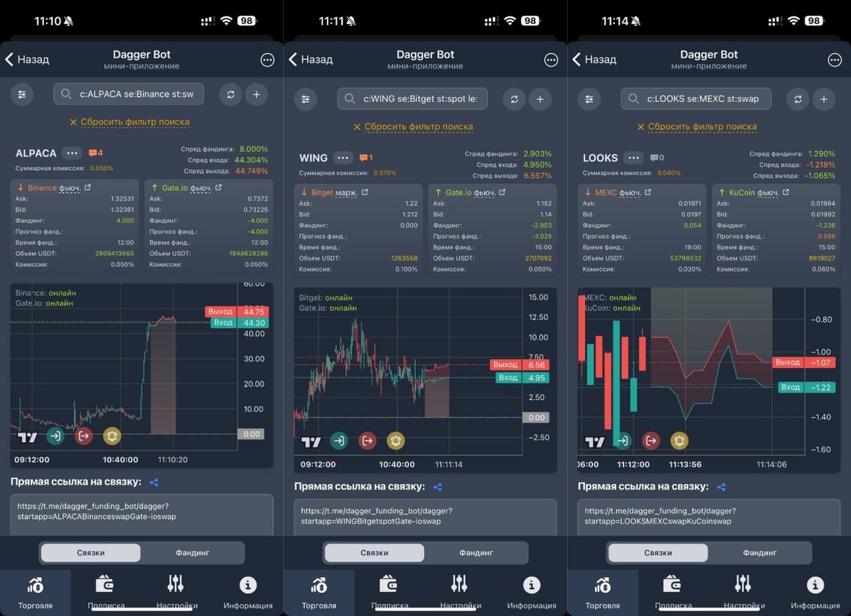Click search field with c:WING query
851x616 pixels.
pyautogui.click(x=412, y=99)
